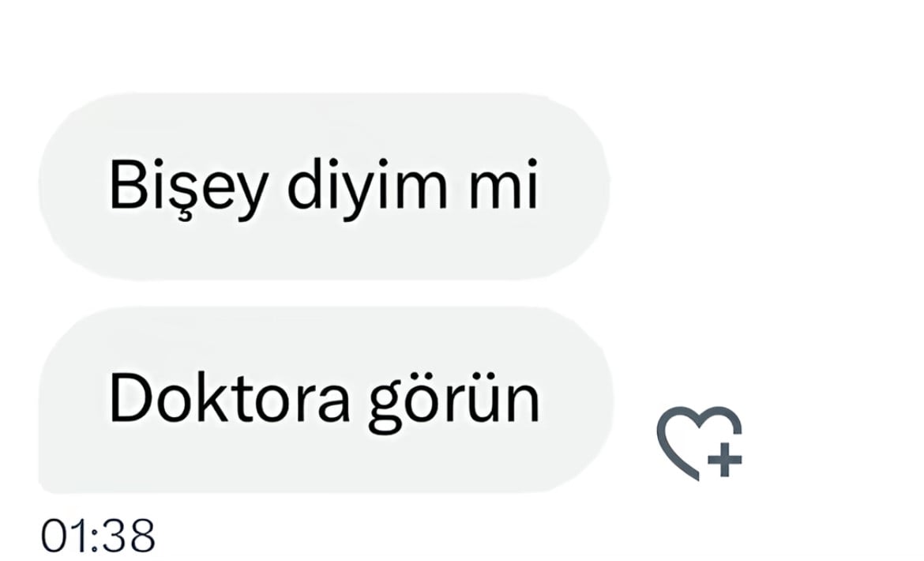This screenshot has width=924, height=561.
Task: Click the word 'Doktora' in second message
Action: tap(230, 398)
